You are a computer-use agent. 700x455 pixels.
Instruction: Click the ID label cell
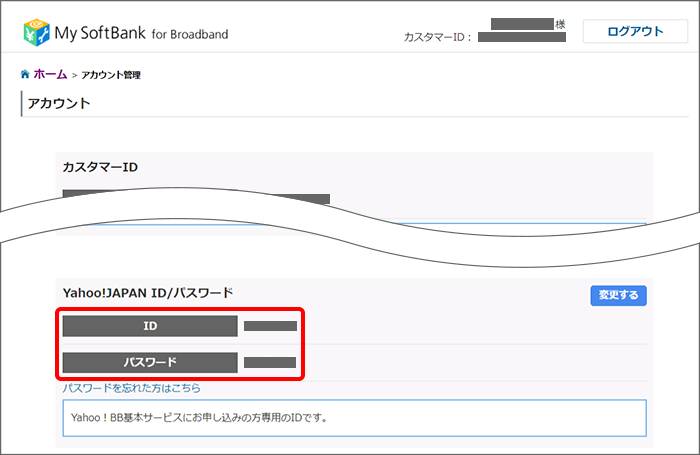[150, 326]
